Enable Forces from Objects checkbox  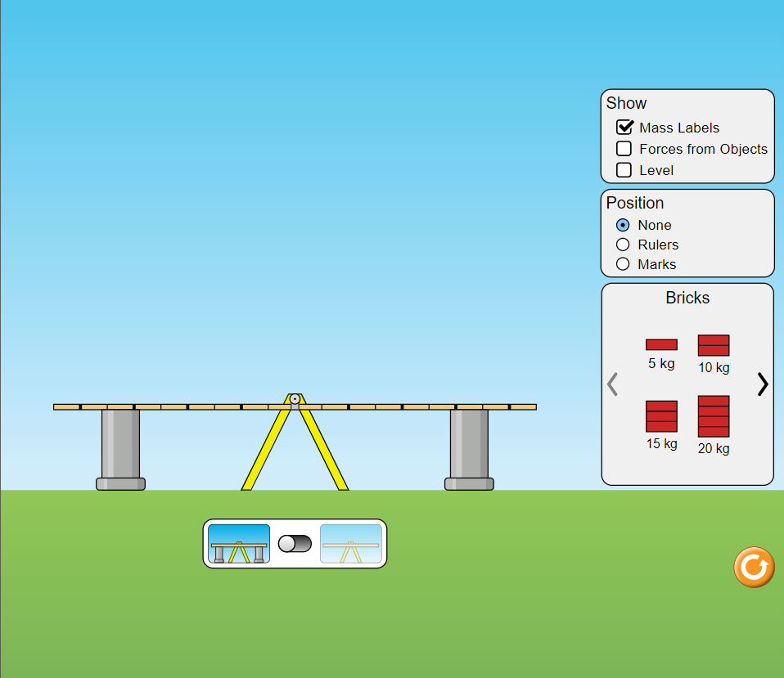tap(624, 149)
